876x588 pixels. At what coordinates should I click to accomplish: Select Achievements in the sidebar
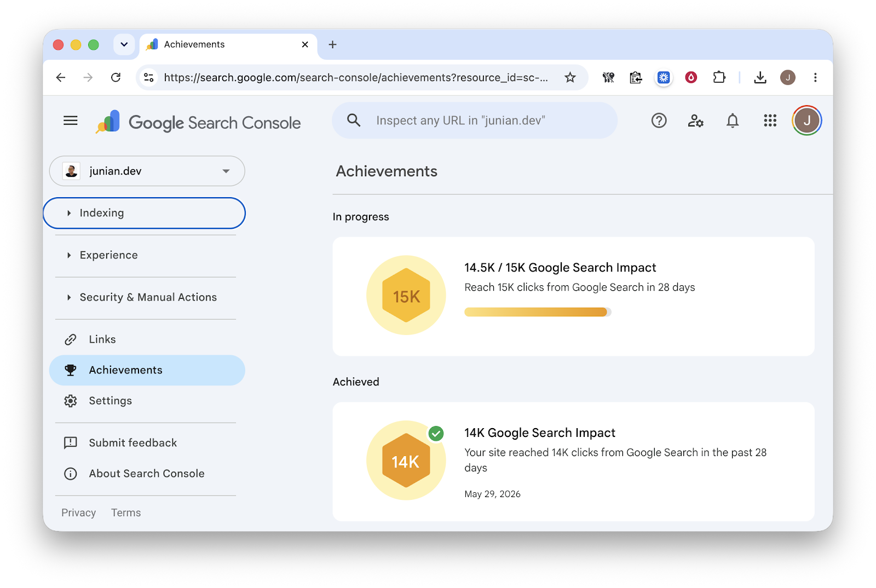click(x=147, y=370)
